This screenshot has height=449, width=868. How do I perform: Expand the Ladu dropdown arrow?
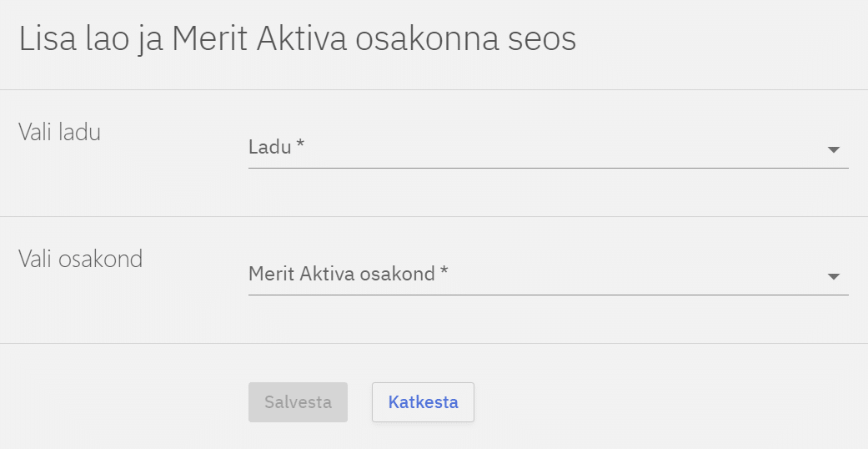click(833, 150)
